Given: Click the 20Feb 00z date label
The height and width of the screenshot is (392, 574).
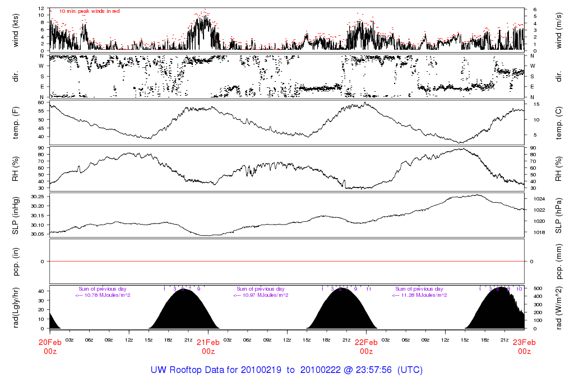Looking at the screenshot, I should coord(50,347).
